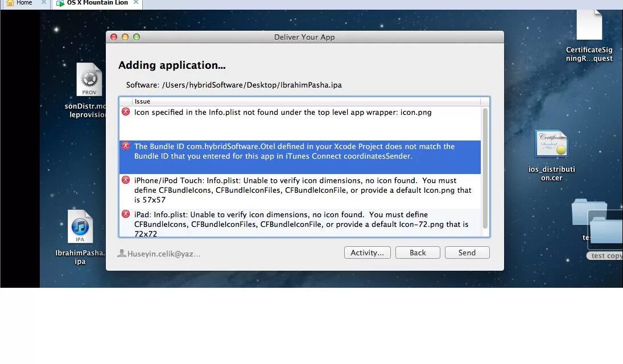623x364 pixels.
Task: Close the OS X Mountain Lion tab
Action: (136, 2)
